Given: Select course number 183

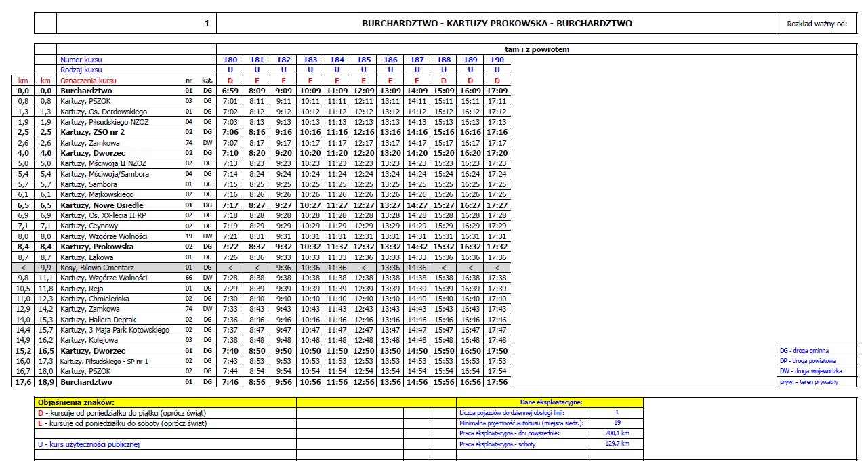Looking at the screenshot, I should pyautogui.click(x=310, y=60).
